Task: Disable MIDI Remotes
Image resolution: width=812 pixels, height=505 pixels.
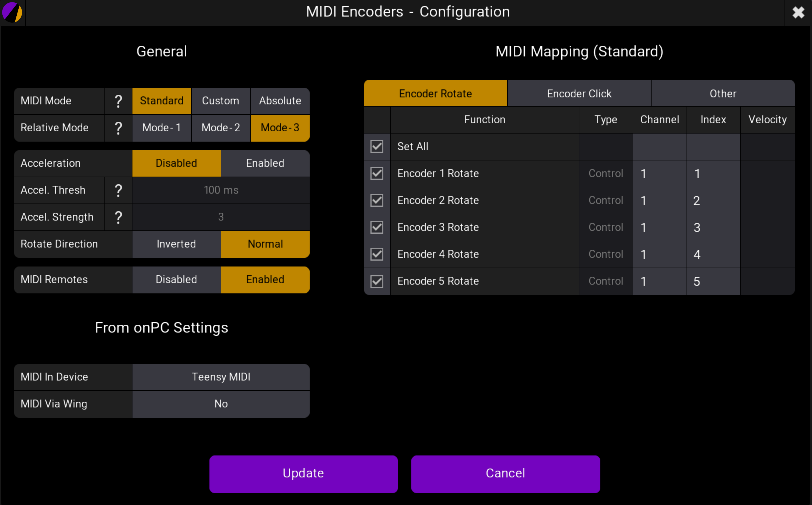Action: pyautogui.click(x=176, y=279)
